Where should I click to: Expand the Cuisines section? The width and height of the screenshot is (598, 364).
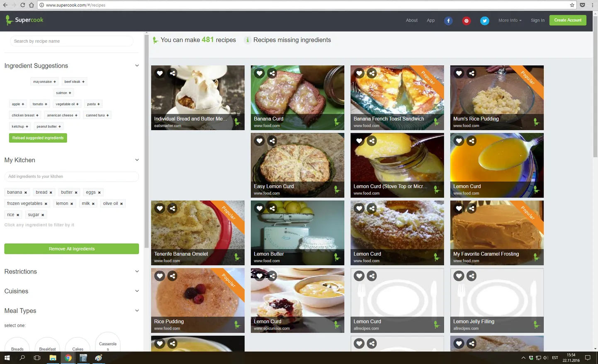[137, 291]
